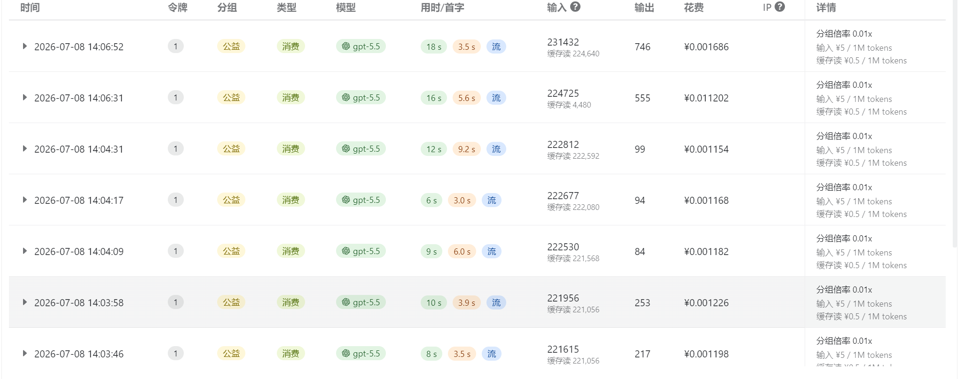The image size is (980, 379).
Task: Expand the 14:04:09 log row
Action: click(25, 251)
